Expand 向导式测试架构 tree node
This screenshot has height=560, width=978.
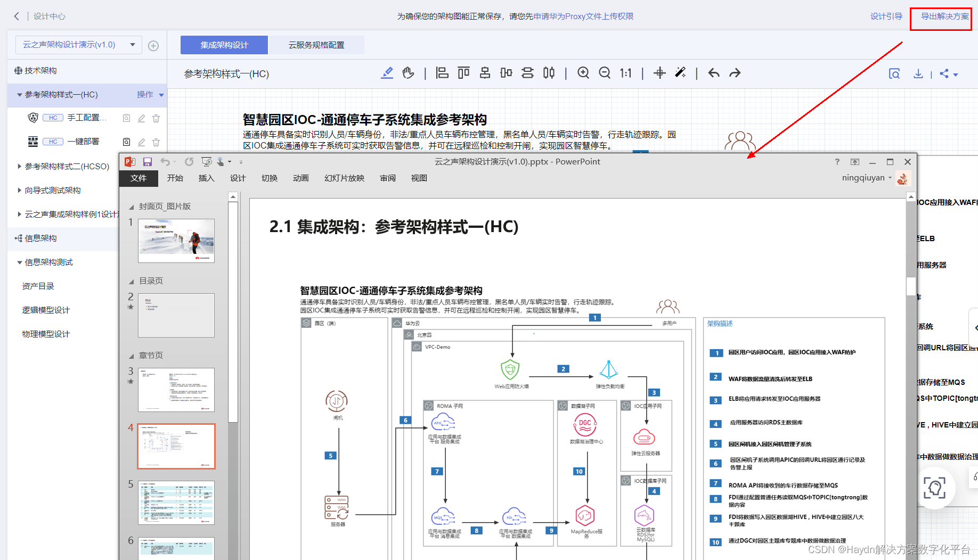click(x=19, y=191)
